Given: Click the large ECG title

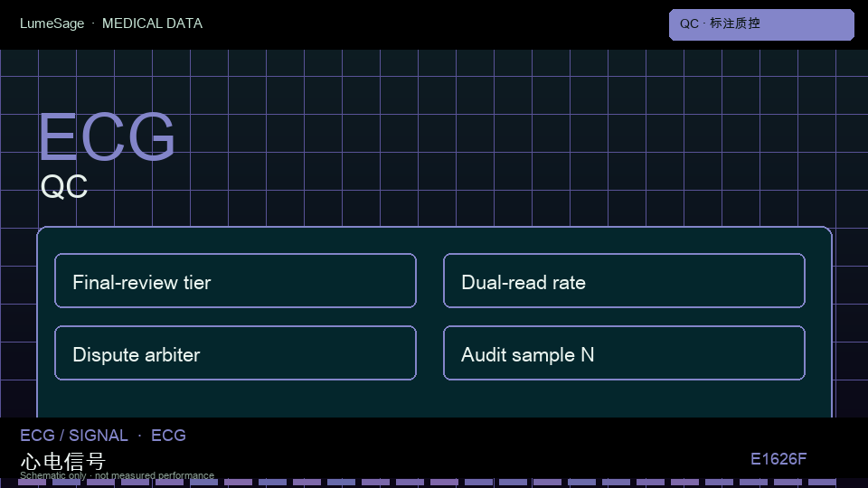Looking at the screenshot, I should [107, 136].
